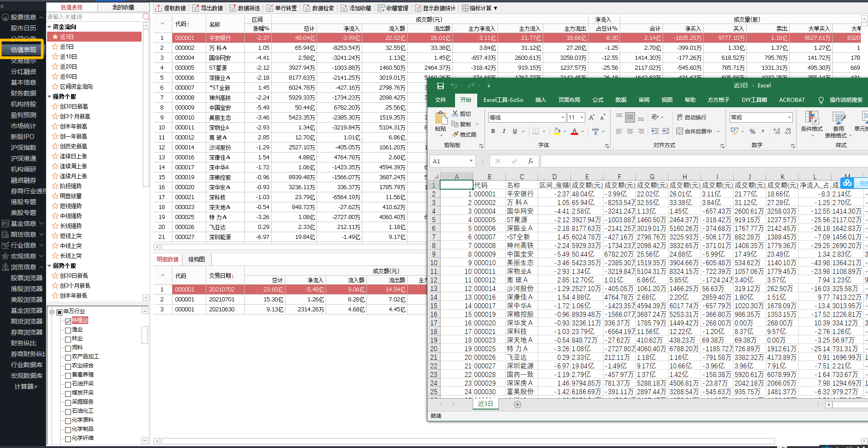Open the Name Box A1 dropdown
The height and width of the screenshot is (448, 868).
(471, 161)
